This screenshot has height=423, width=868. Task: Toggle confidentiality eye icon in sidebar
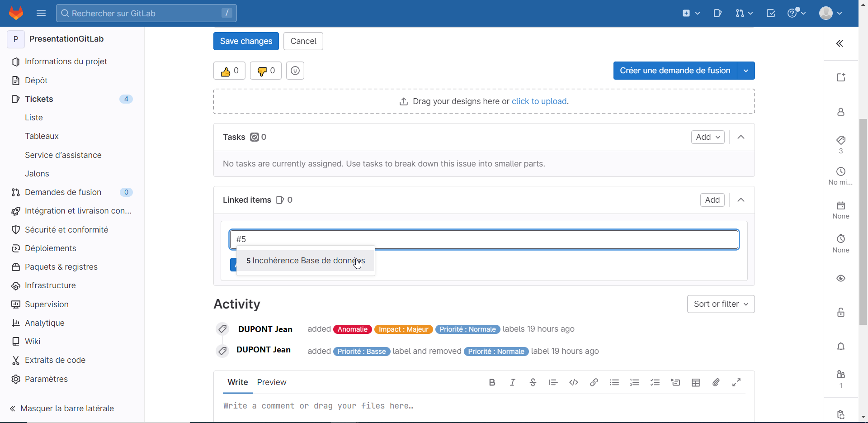click(841, 278)
